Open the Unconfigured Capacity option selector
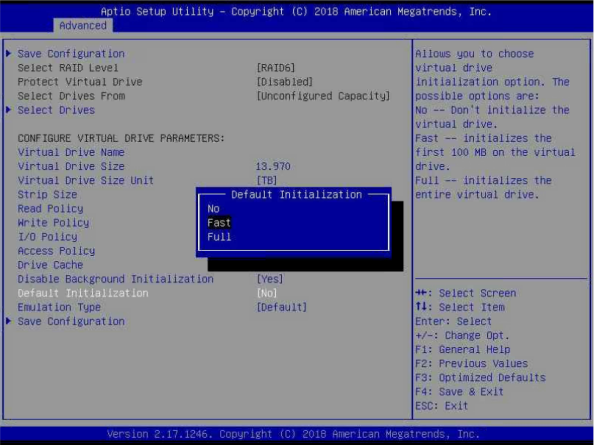This screenshot has height=445, width=594. point(323,96)
